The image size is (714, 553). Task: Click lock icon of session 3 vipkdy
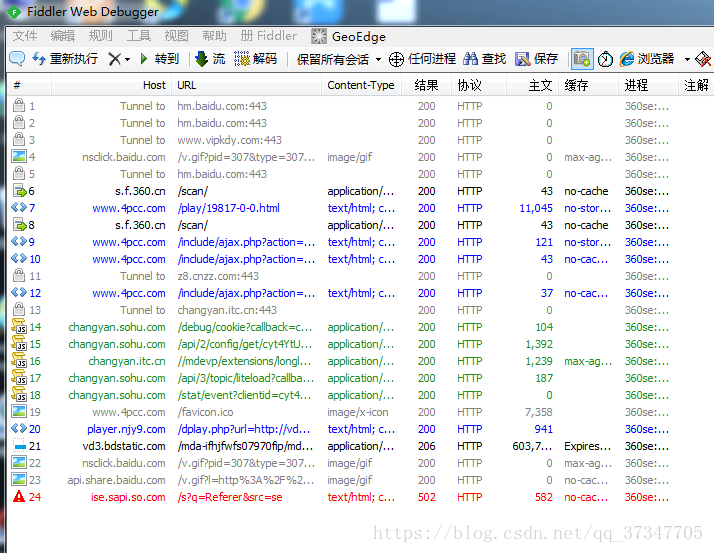[x=19, y=139]
